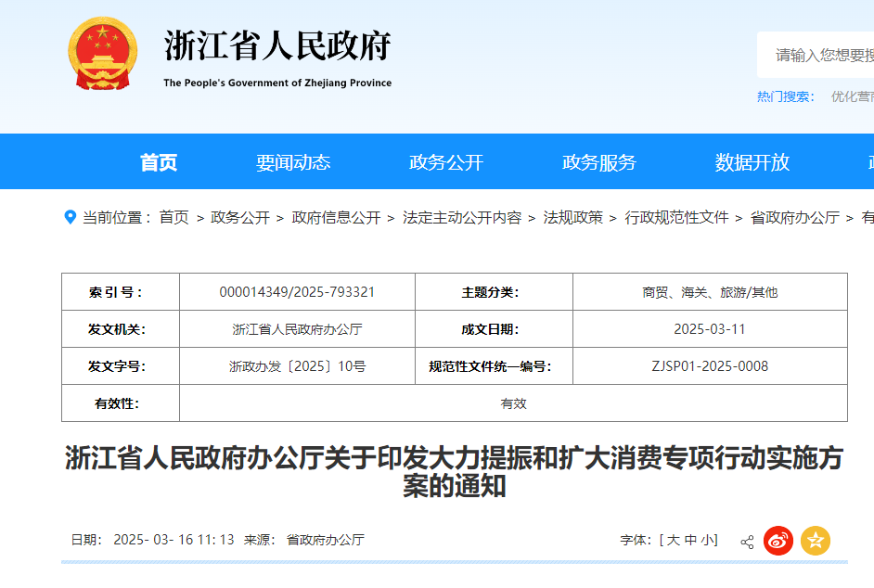
Task: Expand the 数据开放 navigation menu
Action: (752, 161)
